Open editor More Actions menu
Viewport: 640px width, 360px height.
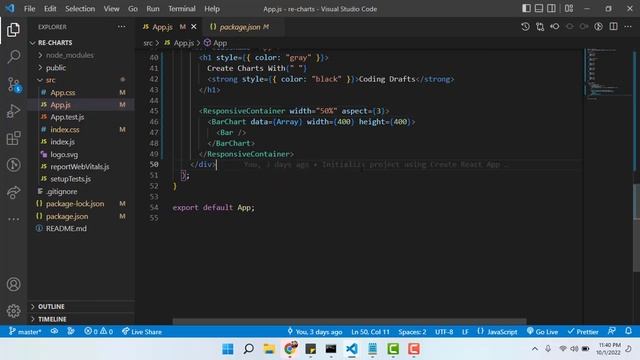coord(628,27)
